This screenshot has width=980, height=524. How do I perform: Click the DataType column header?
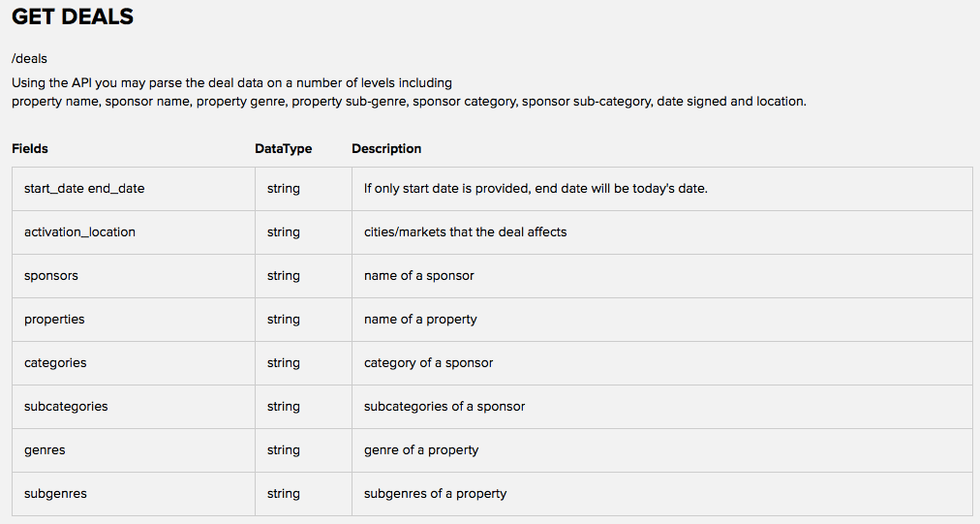pos(283,149)
